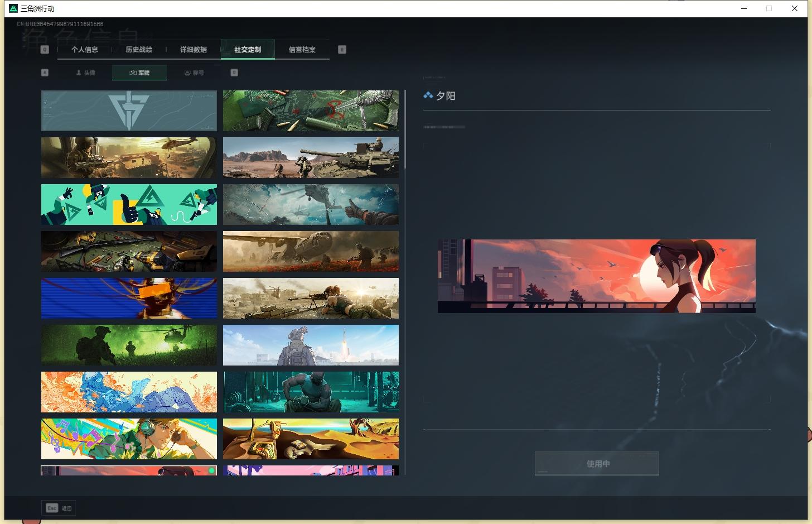Click the blue rarity icon beside 夕阳
Viewport: 812px width, 524px height.
(x=428, y=95)
